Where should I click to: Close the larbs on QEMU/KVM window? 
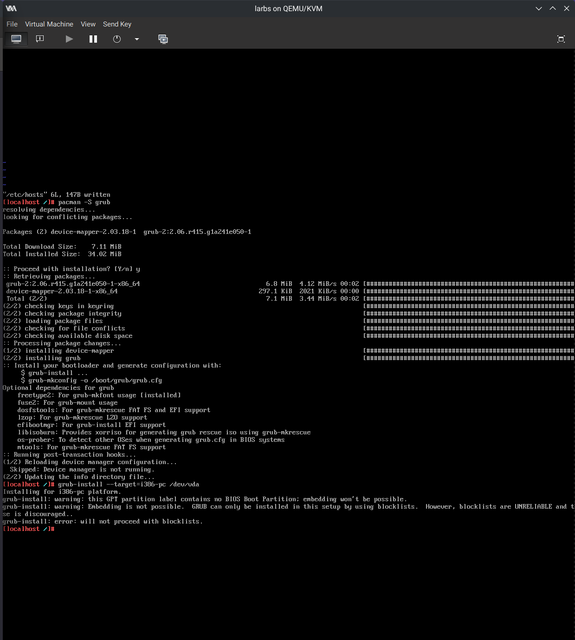pos(566,8)
